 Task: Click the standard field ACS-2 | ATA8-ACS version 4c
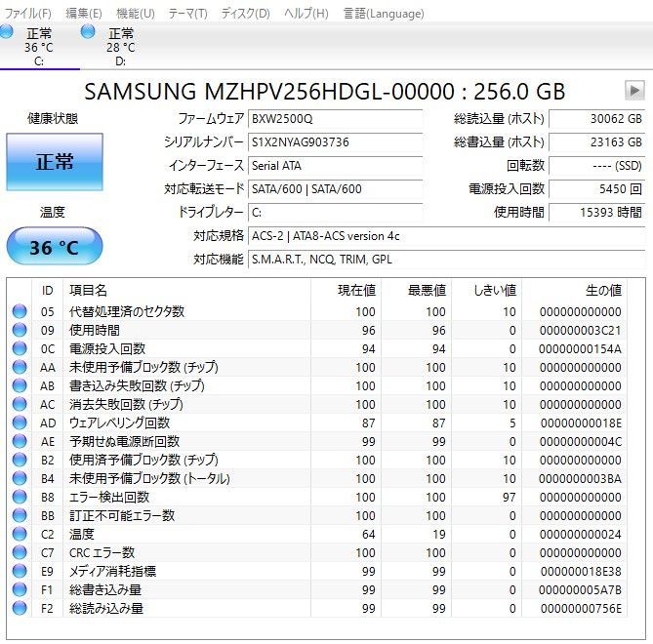[x=446, y=236]
